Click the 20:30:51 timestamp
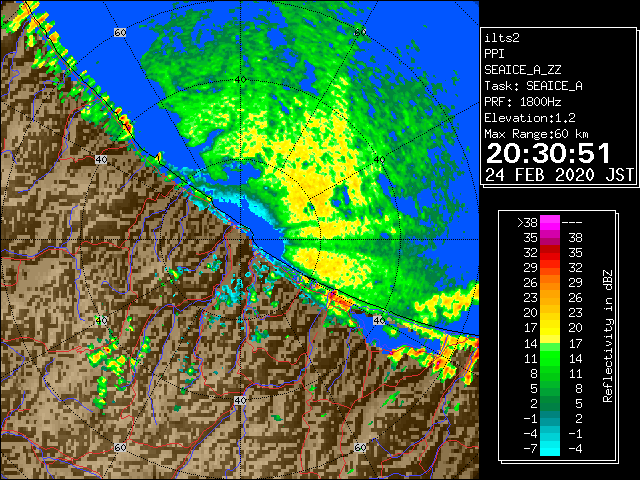The image size is (640, 480). pyautogui.click(x=548, y=153)
